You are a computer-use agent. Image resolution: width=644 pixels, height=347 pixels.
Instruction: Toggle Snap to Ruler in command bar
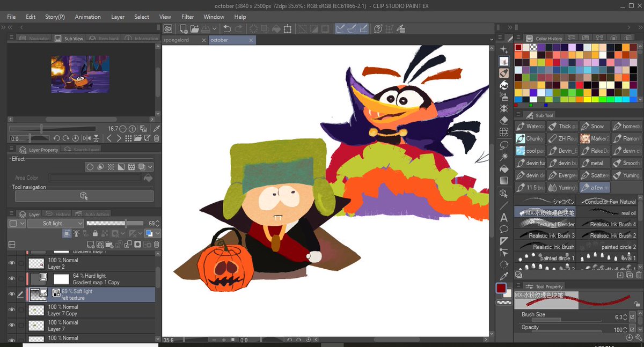(x=340, y=29)
